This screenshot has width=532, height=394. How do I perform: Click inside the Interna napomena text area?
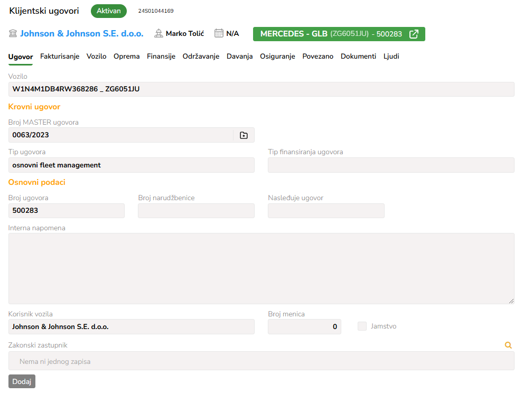coord(262,268)
